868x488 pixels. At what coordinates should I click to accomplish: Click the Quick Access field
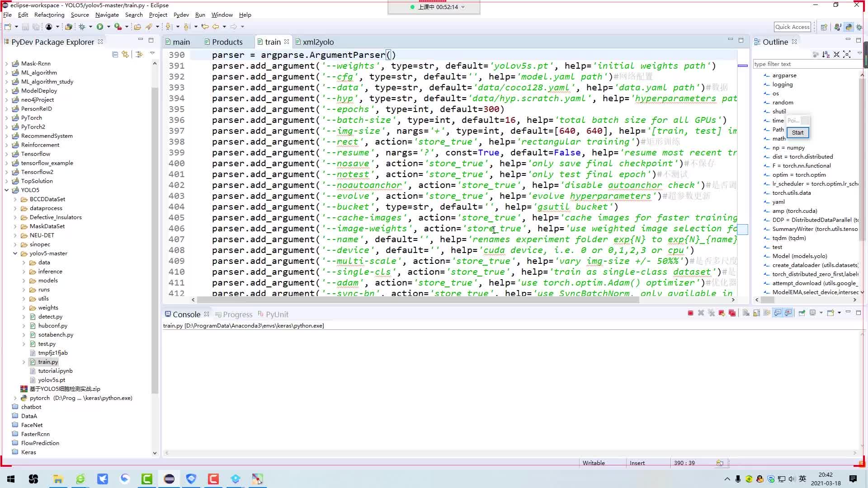coord(792,27)
